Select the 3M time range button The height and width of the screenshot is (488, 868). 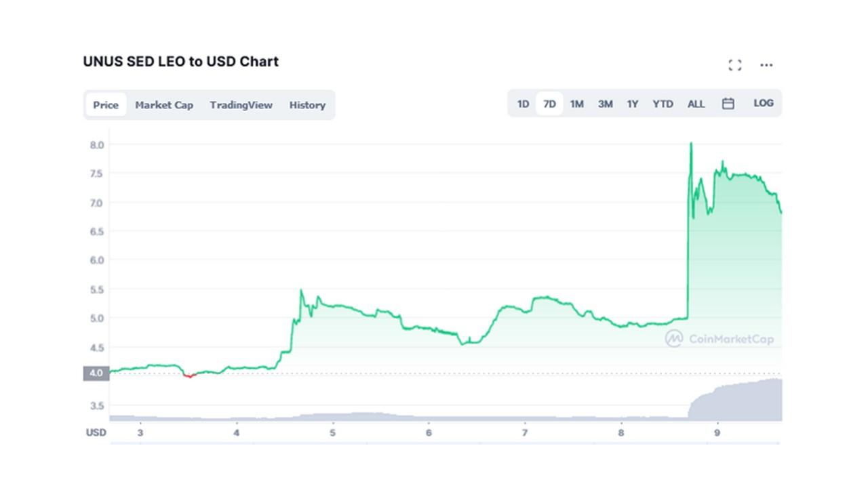[x=605, y=104]
